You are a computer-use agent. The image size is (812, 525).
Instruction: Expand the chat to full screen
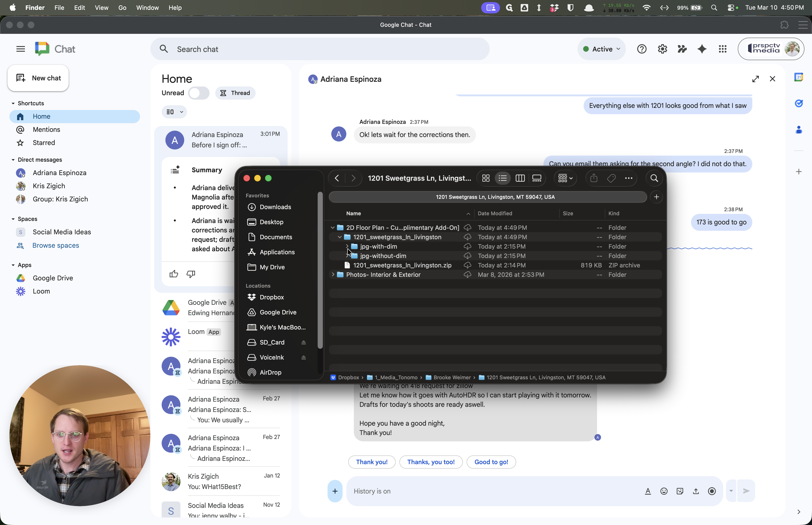pyautogui.click(x=755, y=79)
